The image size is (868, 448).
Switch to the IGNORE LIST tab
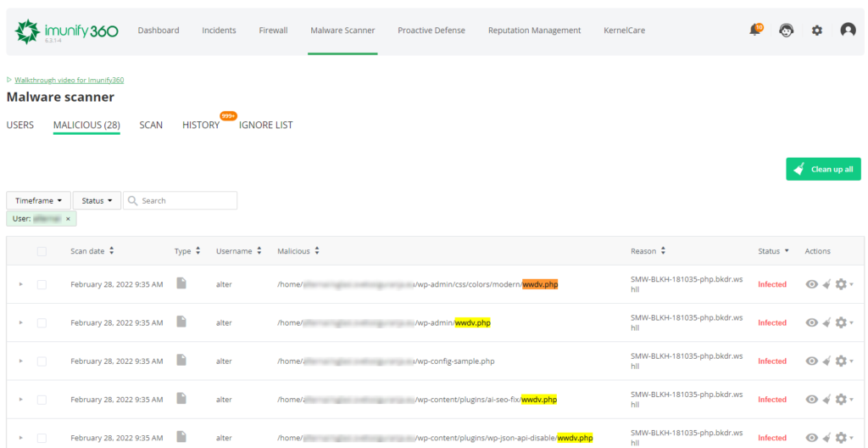pos(265,126)
